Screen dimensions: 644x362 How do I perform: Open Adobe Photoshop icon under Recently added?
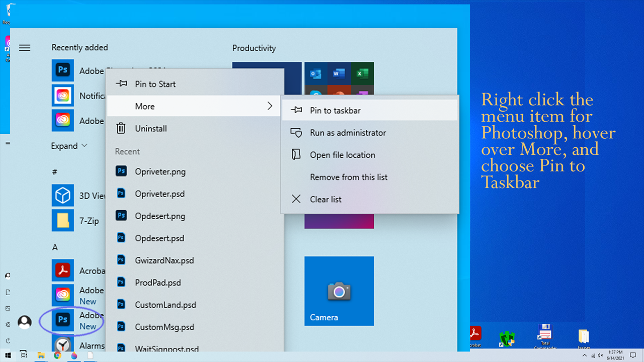[63, 70]
